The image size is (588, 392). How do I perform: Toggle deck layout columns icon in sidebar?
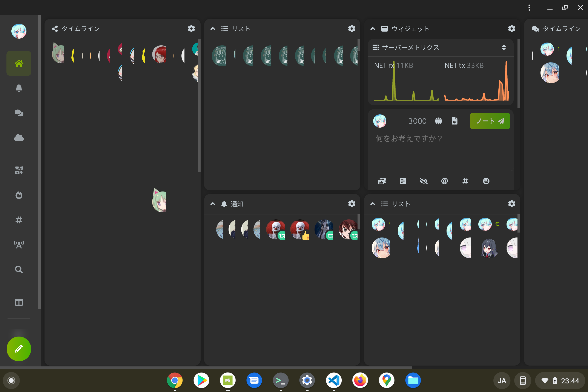(x=19, y=302)
